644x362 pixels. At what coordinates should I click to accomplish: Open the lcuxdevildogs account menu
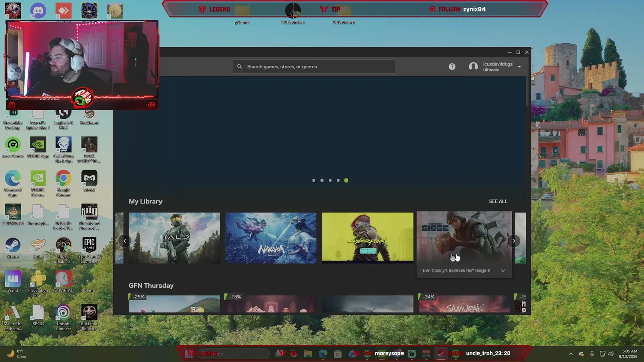coord(495,67)
